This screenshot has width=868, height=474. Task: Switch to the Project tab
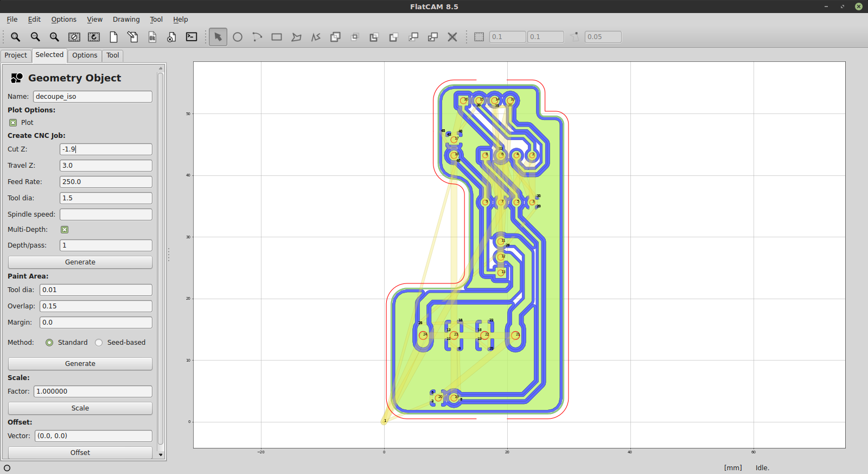point(16,55)
